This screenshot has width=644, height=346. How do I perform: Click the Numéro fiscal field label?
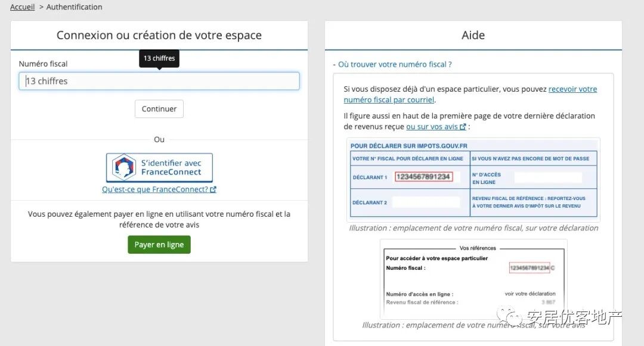(x=43, y=64)
